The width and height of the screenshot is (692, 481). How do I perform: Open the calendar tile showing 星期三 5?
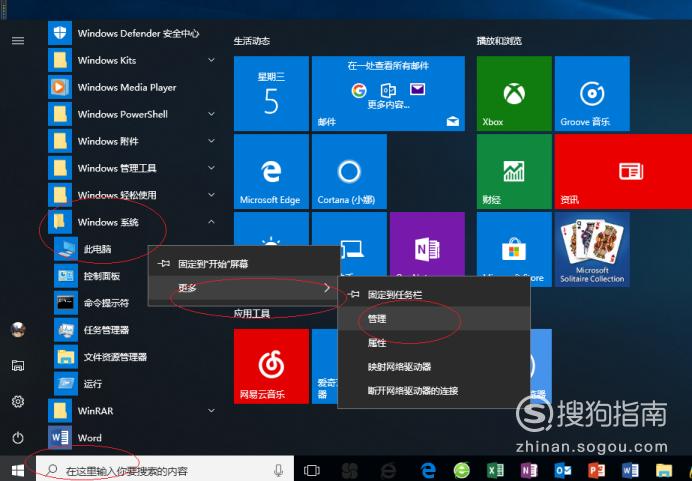click(x=271, y=94)
